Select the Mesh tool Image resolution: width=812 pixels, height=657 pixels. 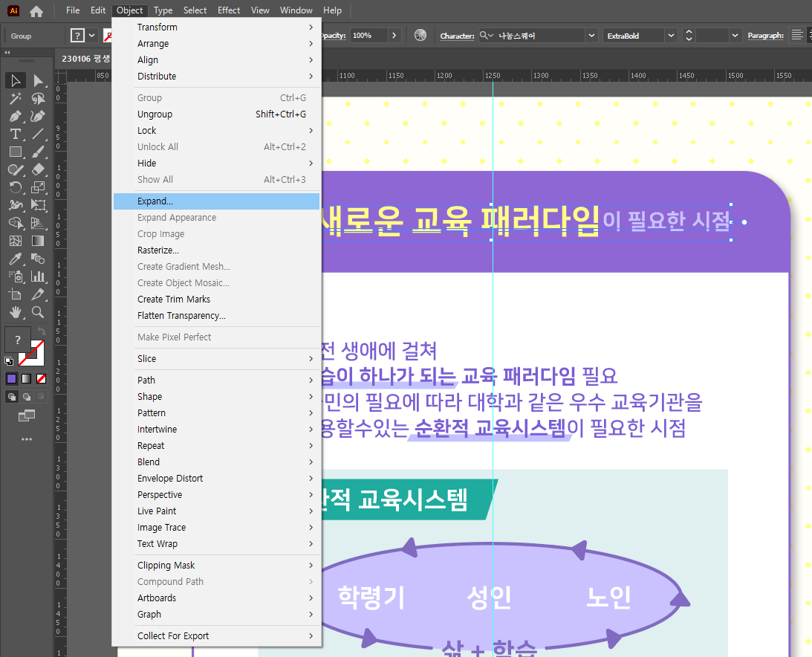click(16, 241)
